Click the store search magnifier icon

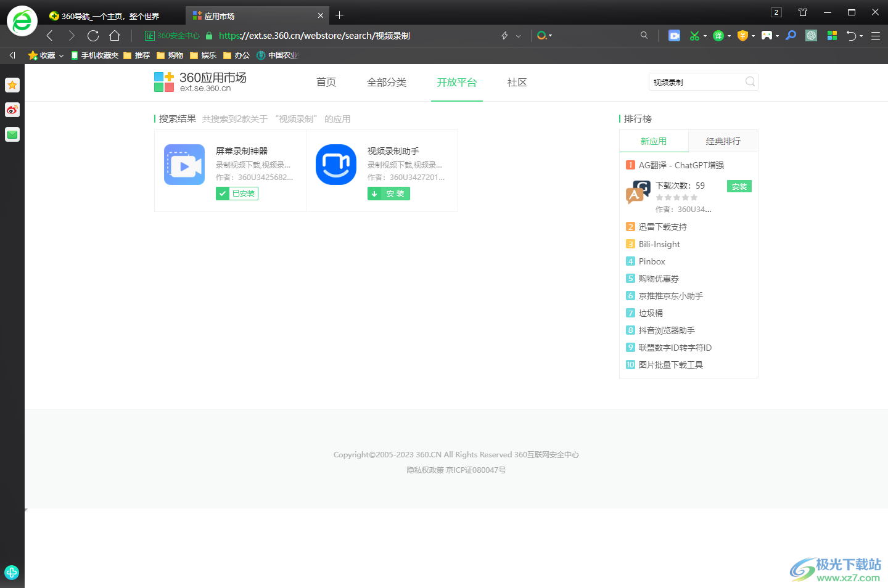pos(750,81)
